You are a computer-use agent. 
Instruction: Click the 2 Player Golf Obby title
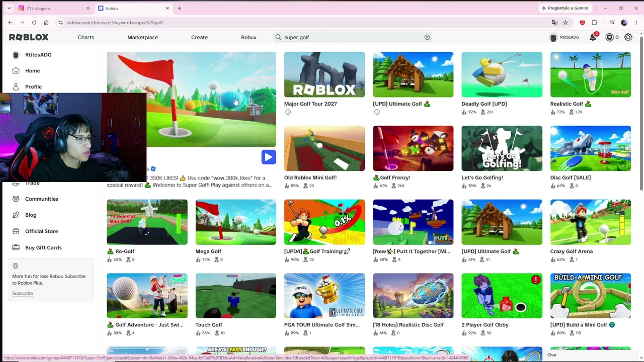click(485, 325)
